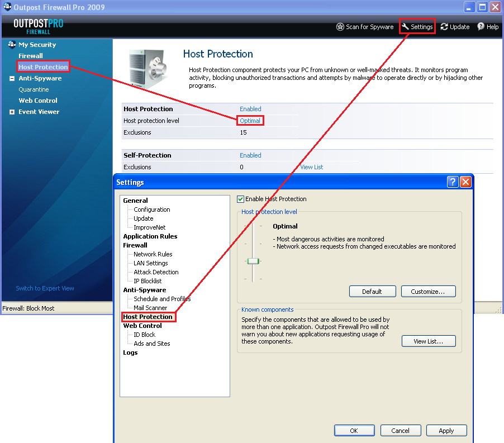Select Event Viewer label in sidebar
This screenshot has height=443, width=504.
pos(39,112)
